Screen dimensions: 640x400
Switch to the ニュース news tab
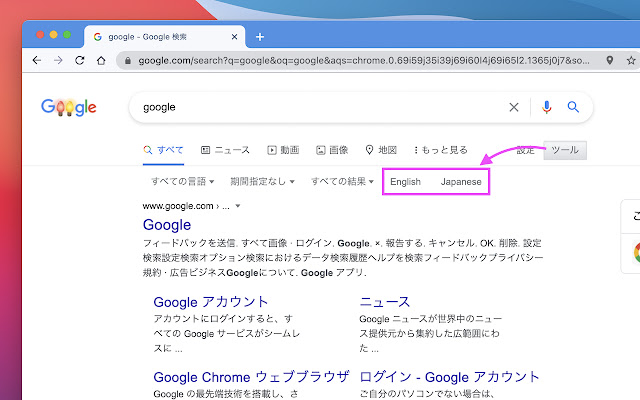click(x=225, y=150)
